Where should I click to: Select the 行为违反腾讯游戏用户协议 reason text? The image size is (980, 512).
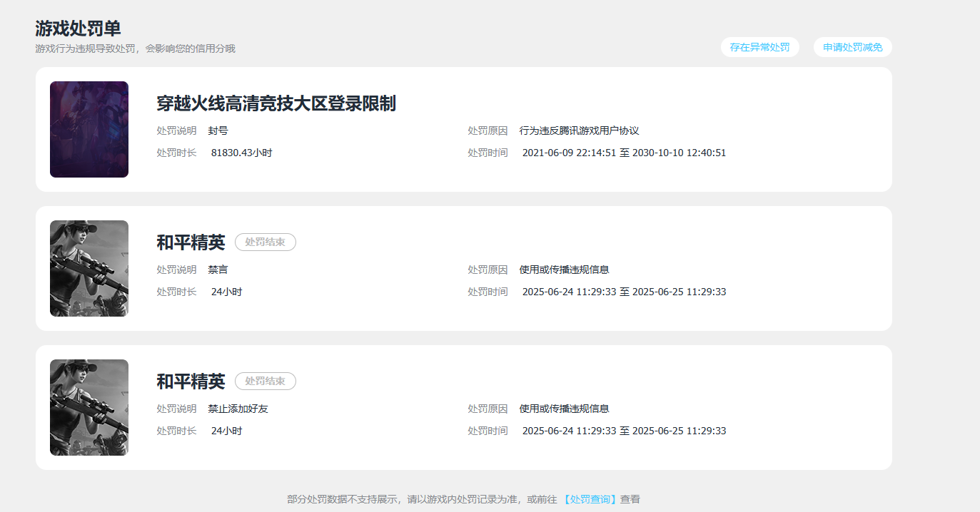579,130
